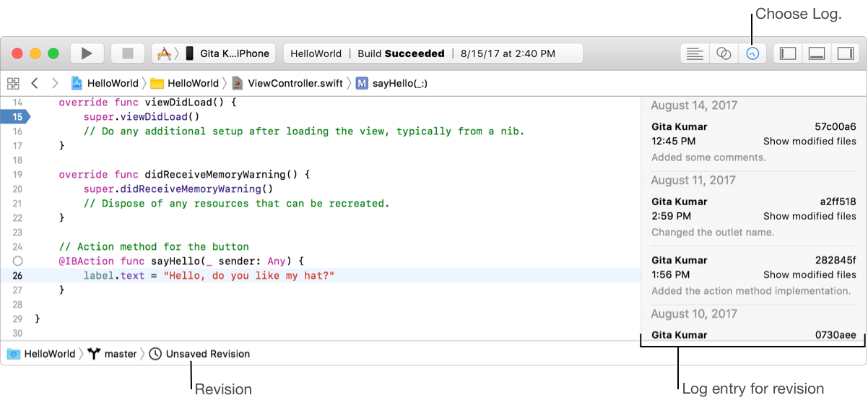
Task: Go forward in file history
Action: (54, 83)
